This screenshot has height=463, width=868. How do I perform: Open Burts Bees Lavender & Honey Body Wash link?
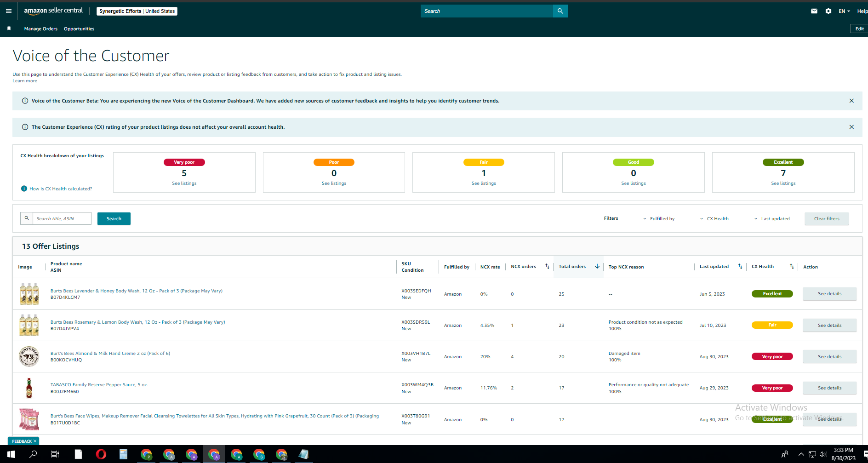(x=137, y=291)
